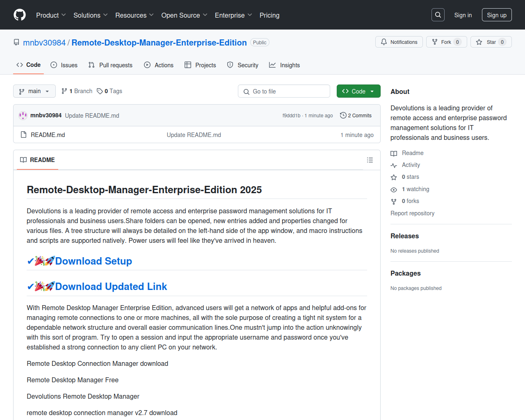Click the Download Updated Link heading

[x=111, y=286]
